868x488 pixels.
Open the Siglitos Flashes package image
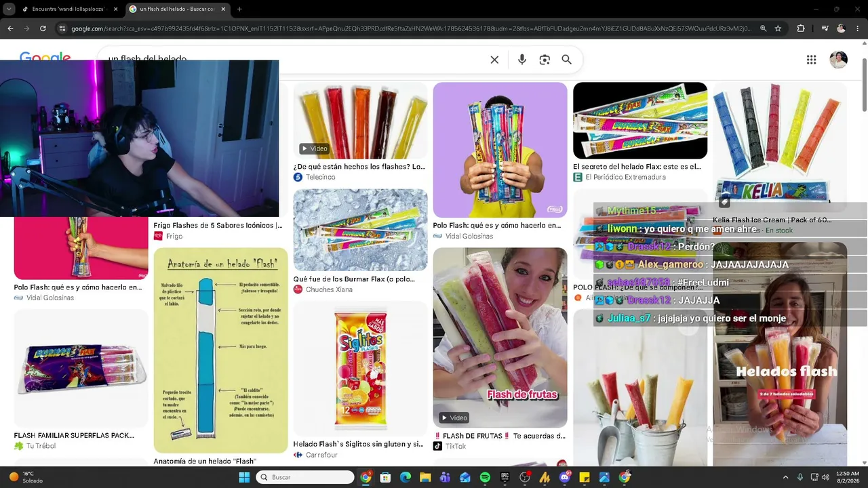[360, 369]
